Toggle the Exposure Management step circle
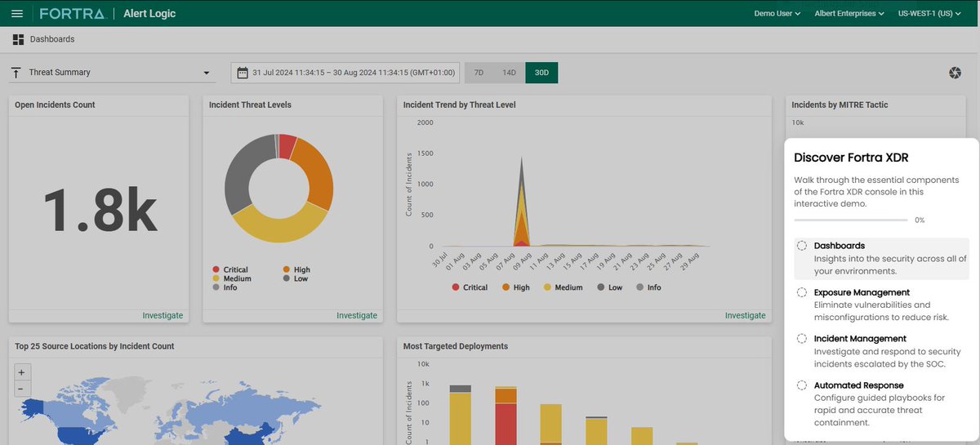This screenshot has height=445, width=980. (x=802, y=292)
